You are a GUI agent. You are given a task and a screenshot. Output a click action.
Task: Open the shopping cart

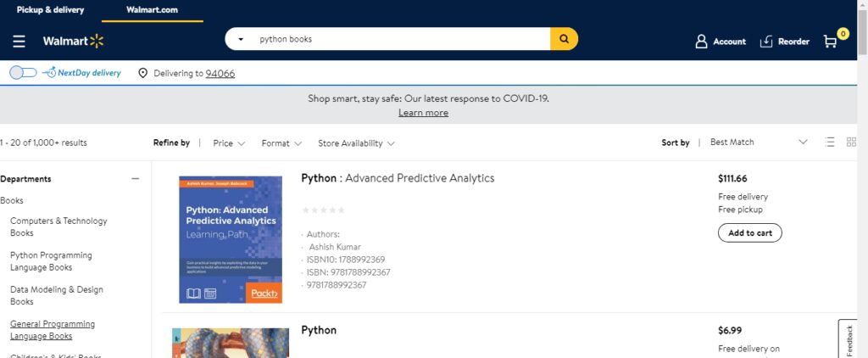click(x=831, y=41)
